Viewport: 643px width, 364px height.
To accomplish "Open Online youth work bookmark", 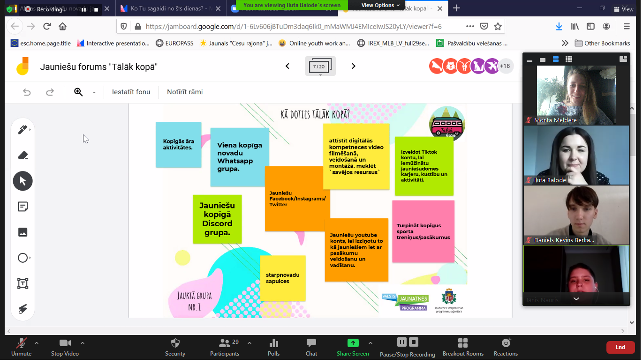I will tap(314, 43).
